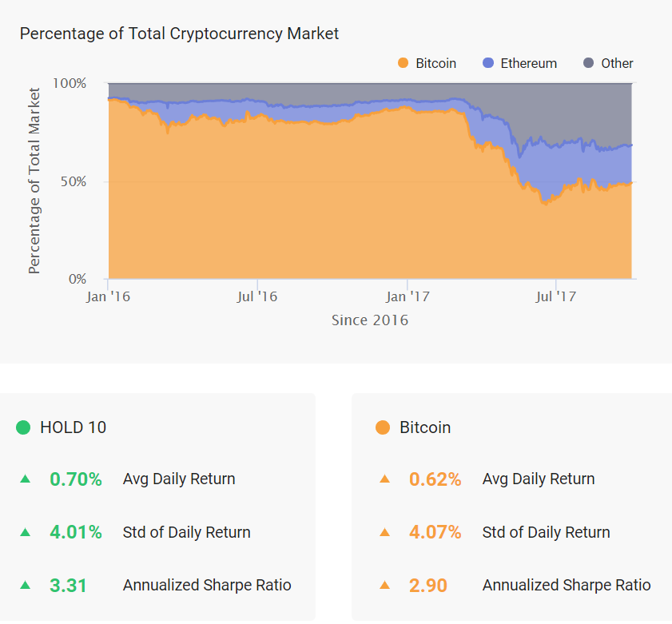Screen dimensions: 672x624
Task: Click the Since 2016 axis caption
Action: (x=370, y=320)
